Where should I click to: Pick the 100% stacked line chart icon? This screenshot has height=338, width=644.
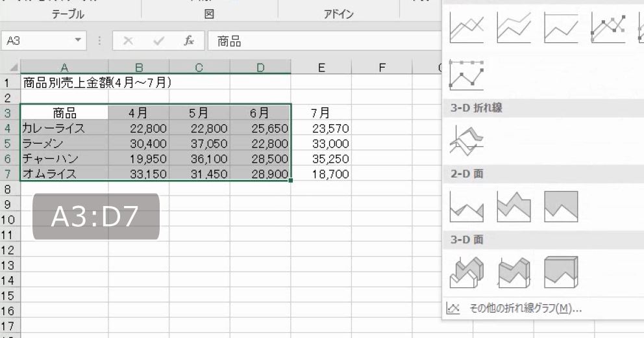coord(561,27)
